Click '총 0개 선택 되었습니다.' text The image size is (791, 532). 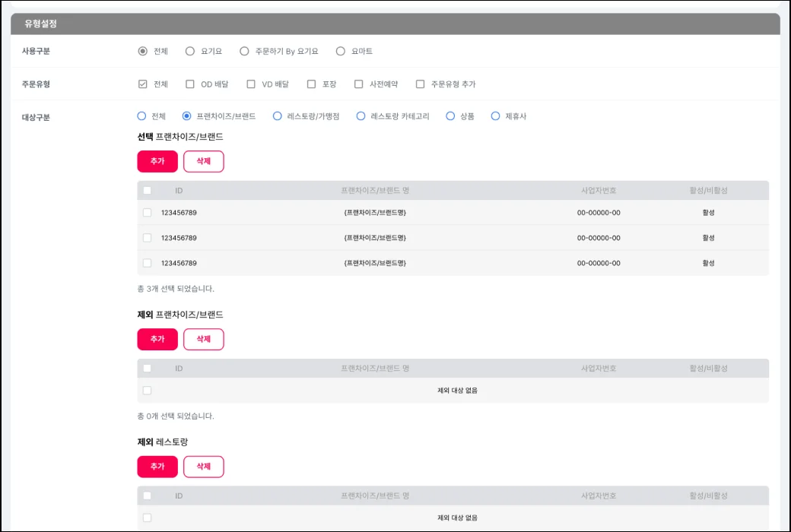176,416
